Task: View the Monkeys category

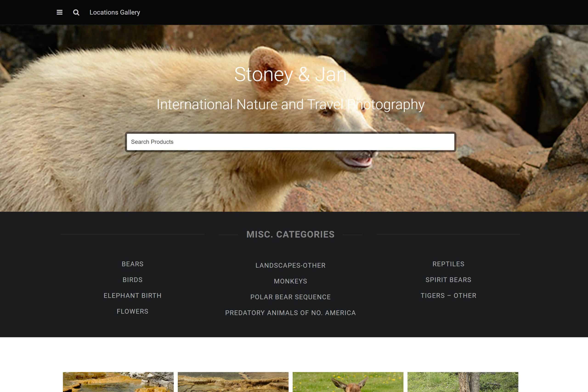Action: [x=291, y=281]
